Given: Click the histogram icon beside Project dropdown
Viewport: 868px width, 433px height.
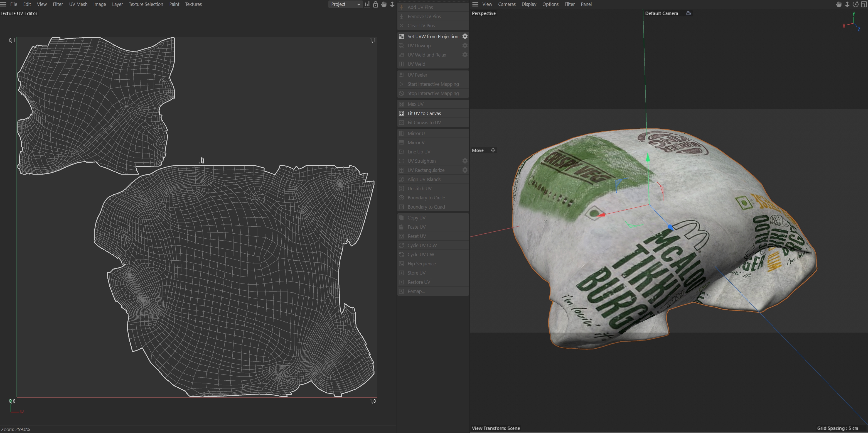Looking at the screenshot, I should tap(367, 4).
